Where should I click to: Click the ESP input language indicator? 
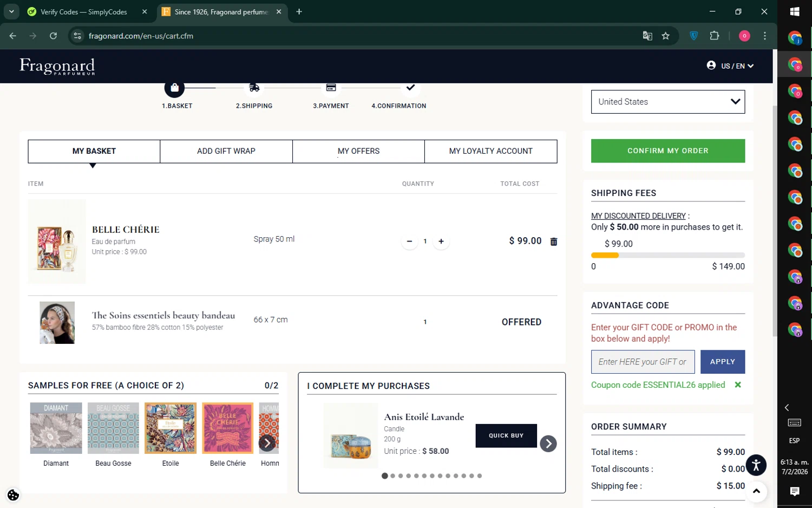pos(794,441)
